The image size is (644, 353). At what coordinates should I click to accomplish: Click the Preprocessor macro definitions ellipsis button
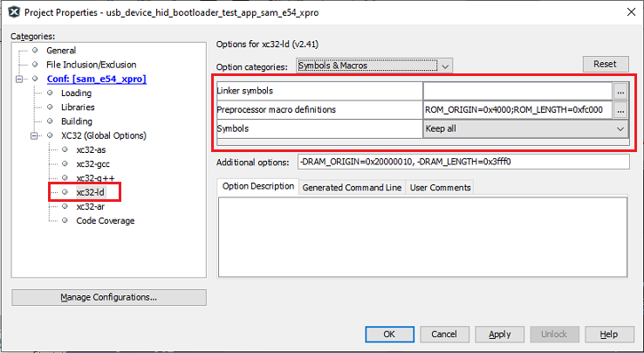[x=620, y=110]
